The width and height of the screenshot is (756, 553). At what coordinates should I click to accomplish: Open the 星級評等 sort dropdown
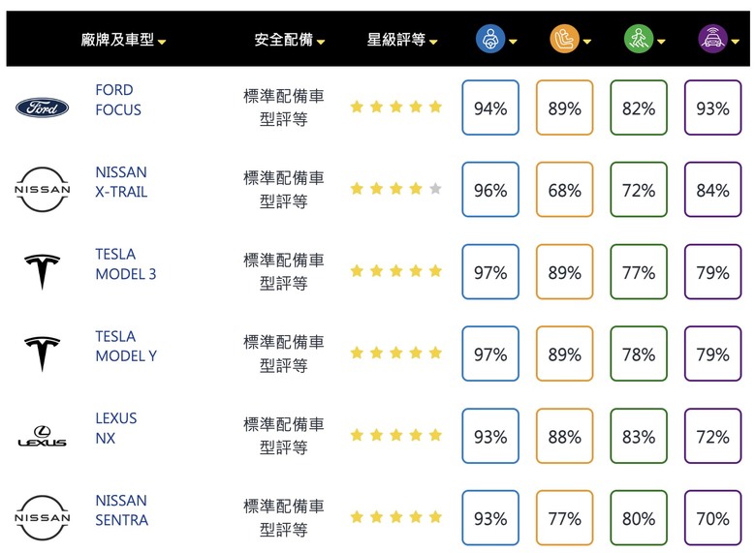[433, 42]
